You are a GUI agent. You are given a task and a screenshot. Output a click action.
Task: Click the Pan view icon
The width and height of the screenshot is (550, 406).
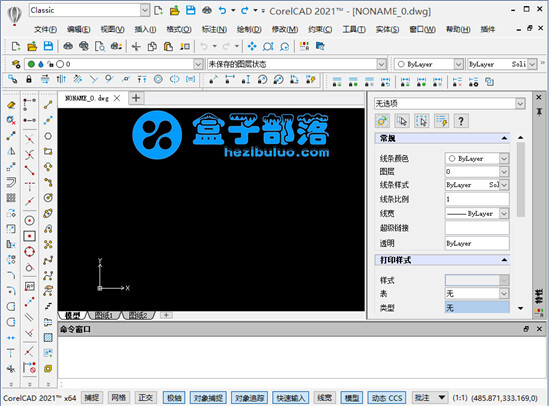click(x=252, y=46)
